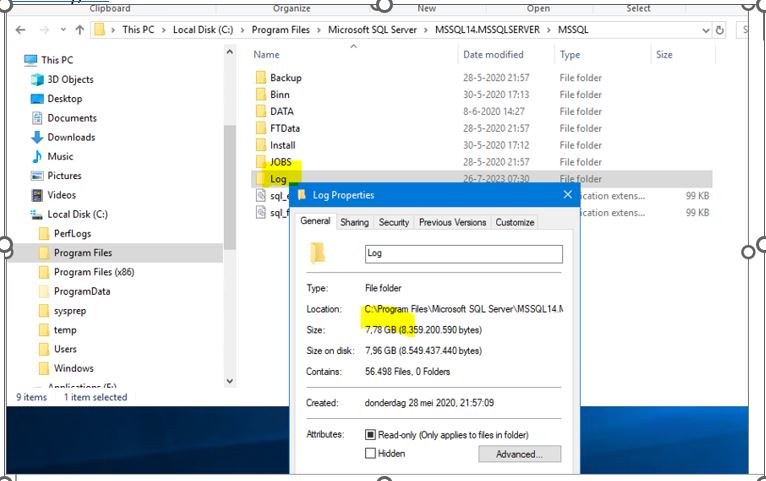Viewport: 766px width, 481px height.
Task: Sort files by Name column
Action: pyautogui.click(x=267, y=55)
